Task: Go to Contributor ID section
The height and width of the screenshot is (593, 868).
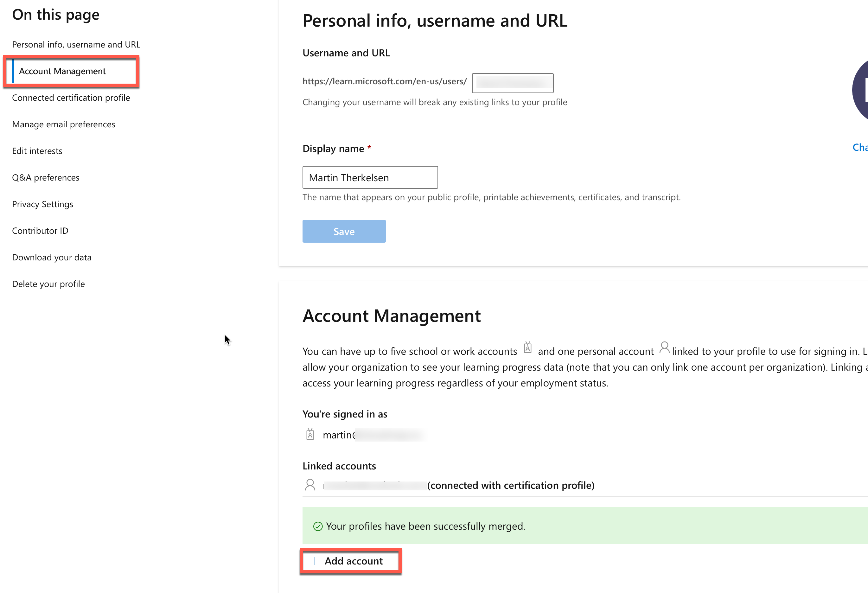Action: 40,231
